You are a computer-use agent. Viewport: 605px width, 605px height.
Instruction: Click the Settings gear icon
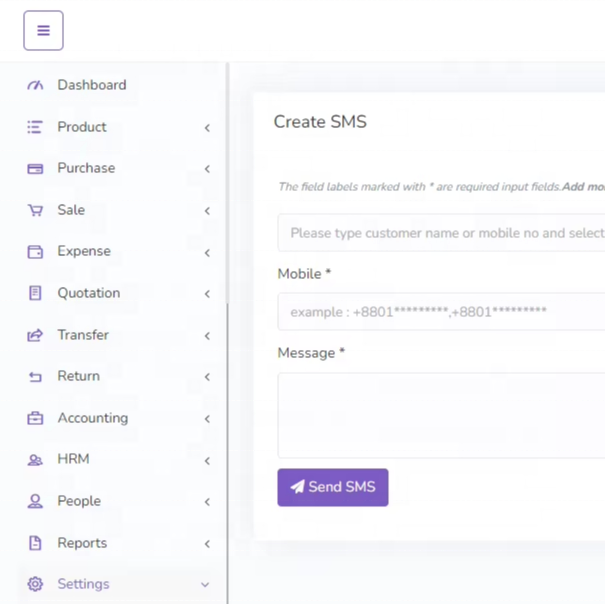pyautogui.click(x=35, y=584)
